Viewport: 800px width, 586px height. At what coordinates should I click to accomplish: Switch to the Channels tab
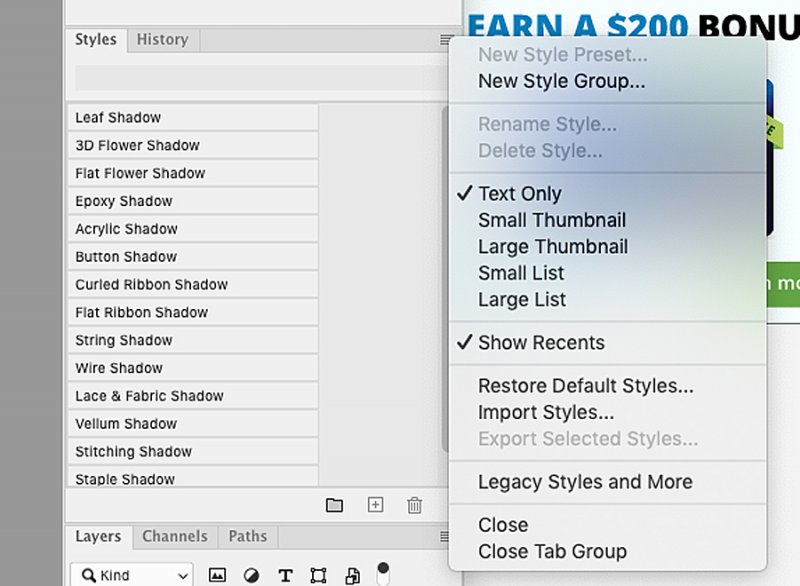coord(175,537)
